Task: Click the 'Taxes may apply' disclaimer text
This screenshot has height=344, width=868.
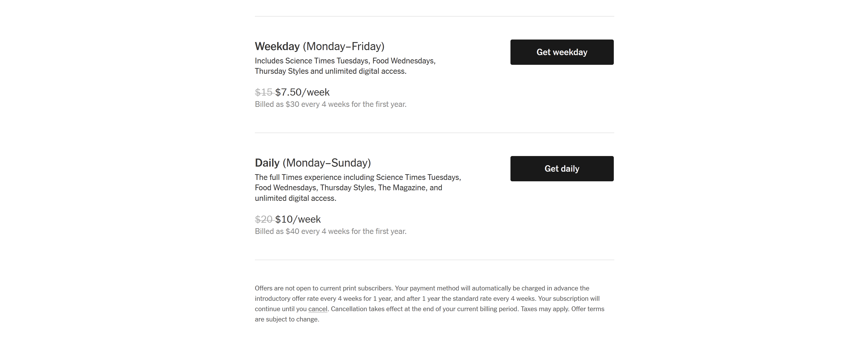Action: 544,309
